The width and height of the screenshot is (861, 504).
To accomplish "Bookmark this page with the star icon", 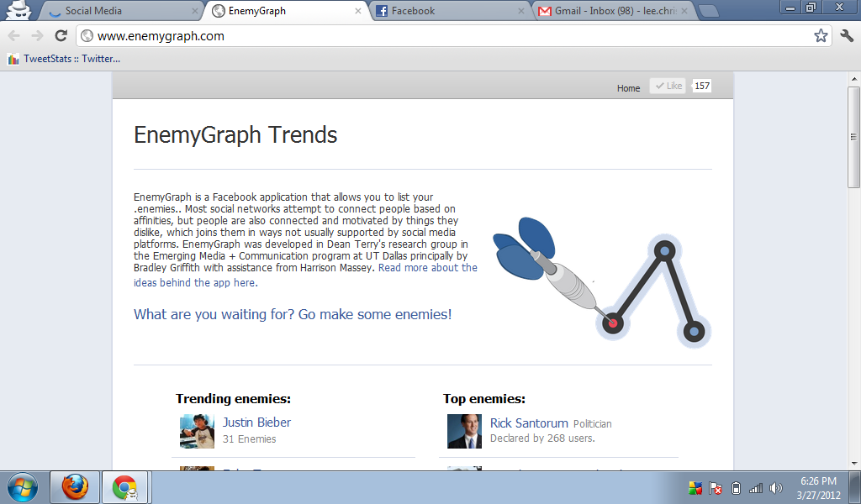I will pos(821,36).
